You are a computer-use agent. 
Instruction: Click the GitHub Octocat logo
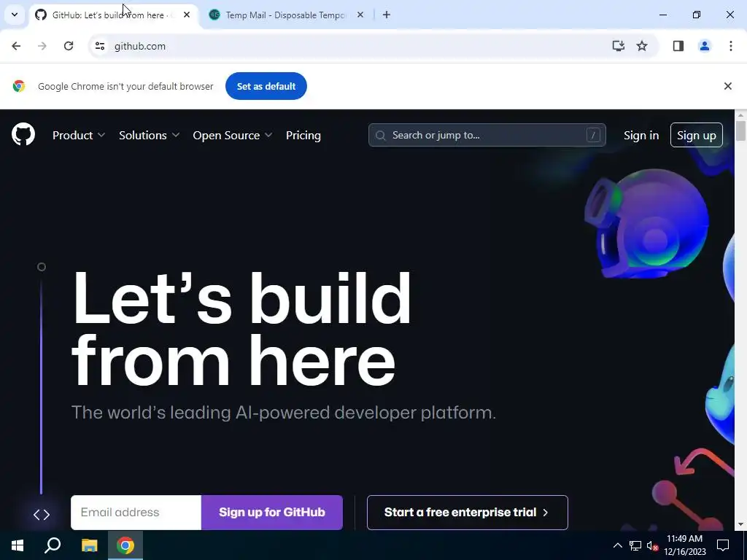pyautogui.click(x=23, y=134)
